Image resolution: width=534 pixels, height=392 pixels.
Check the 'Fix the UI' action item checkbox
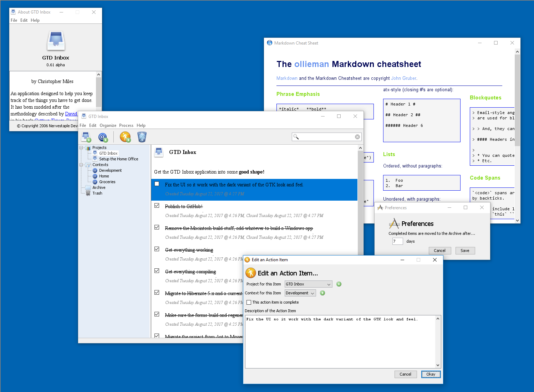(157, 184)
